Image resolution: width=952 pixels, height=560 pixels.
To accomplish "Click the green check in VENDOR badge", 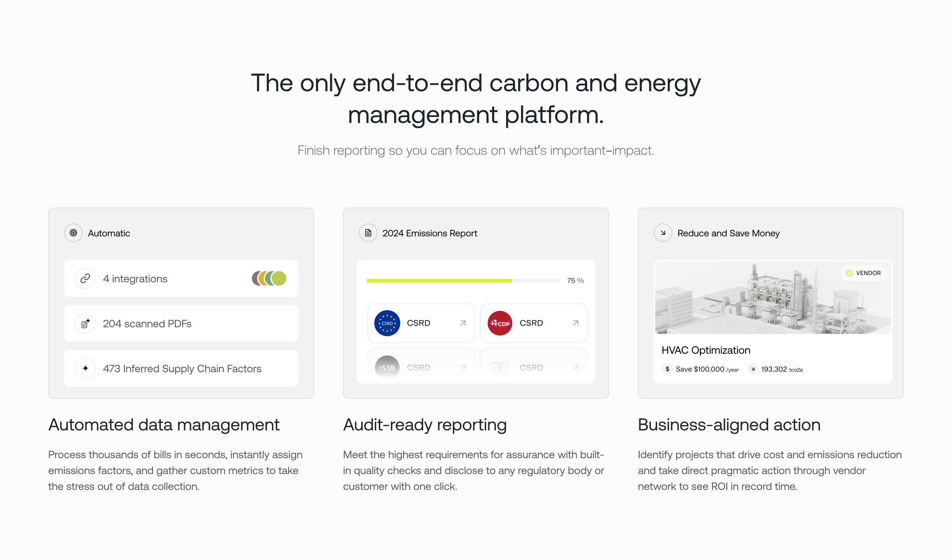I will (849, 273).
